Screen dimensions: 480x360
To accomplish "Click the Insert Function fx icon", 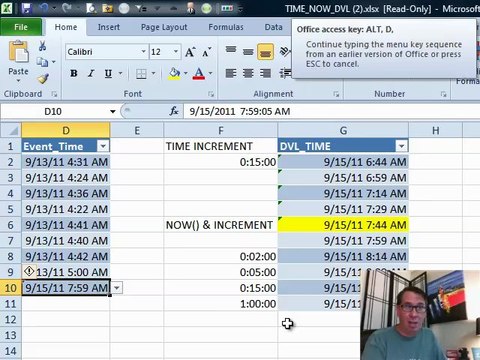I will point(174,111).
